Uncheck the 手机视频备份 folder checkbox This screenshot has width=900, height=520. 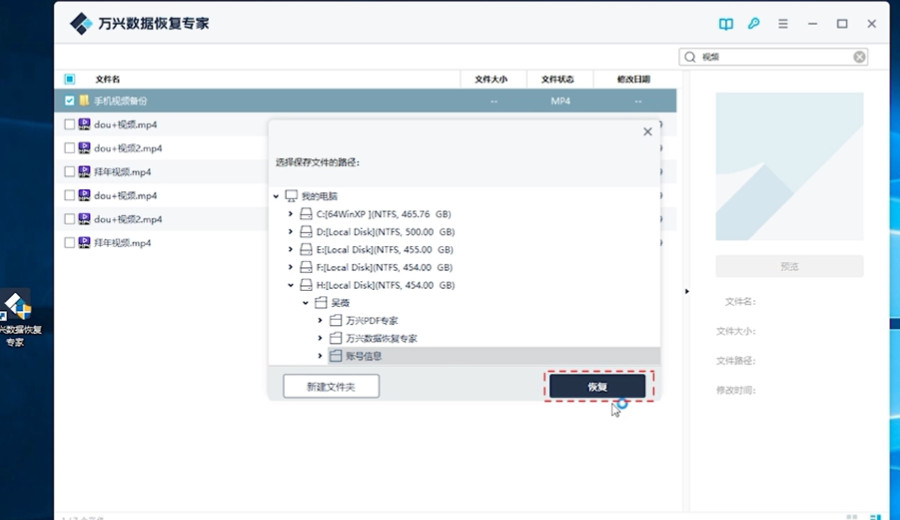[x=69, y=100]
